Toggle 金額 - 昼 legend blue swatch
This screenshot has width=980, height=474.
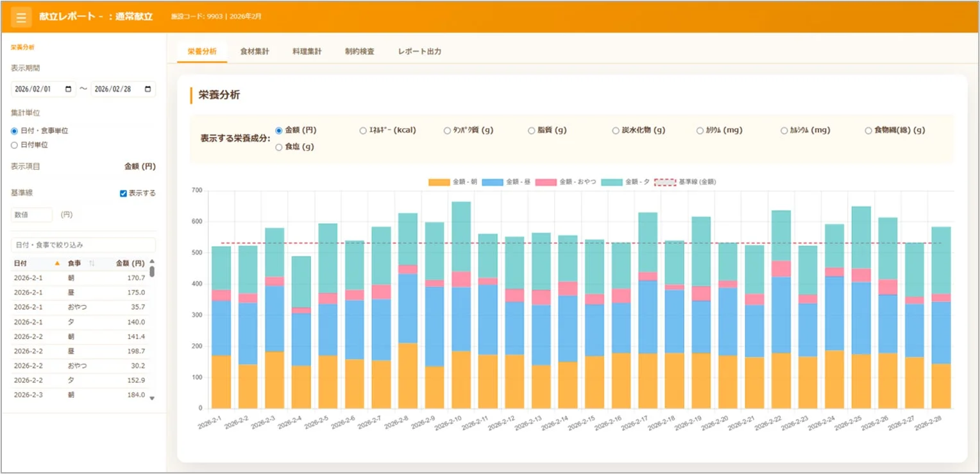tap(492, 182)
